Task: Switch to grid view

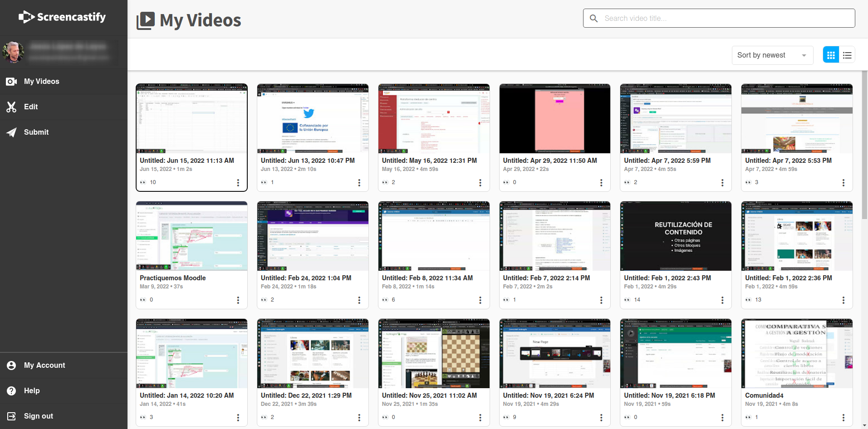Action: click(831, 55)
